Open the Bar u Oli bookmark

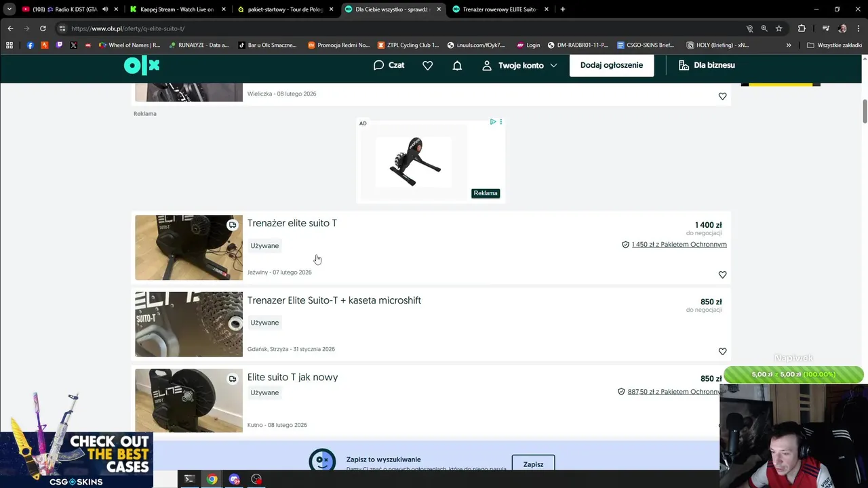[269, 45]
